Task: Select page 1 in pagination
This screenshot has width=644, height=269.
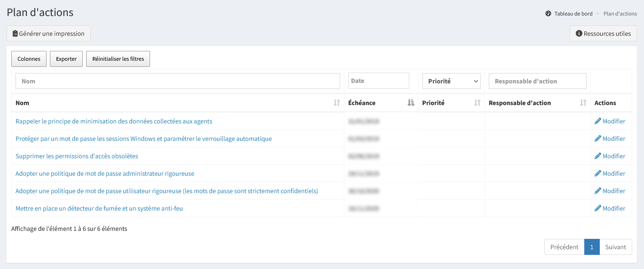Action: click(x=592, y=247)
